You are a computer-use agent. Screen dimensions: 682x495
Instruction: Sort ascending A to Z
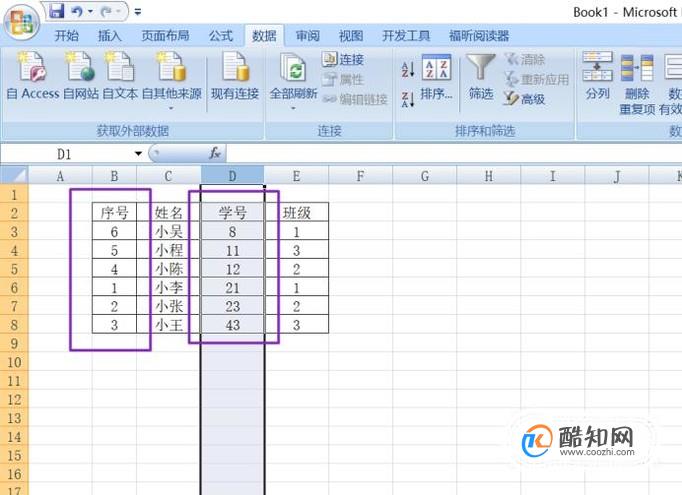pos(408,70)
